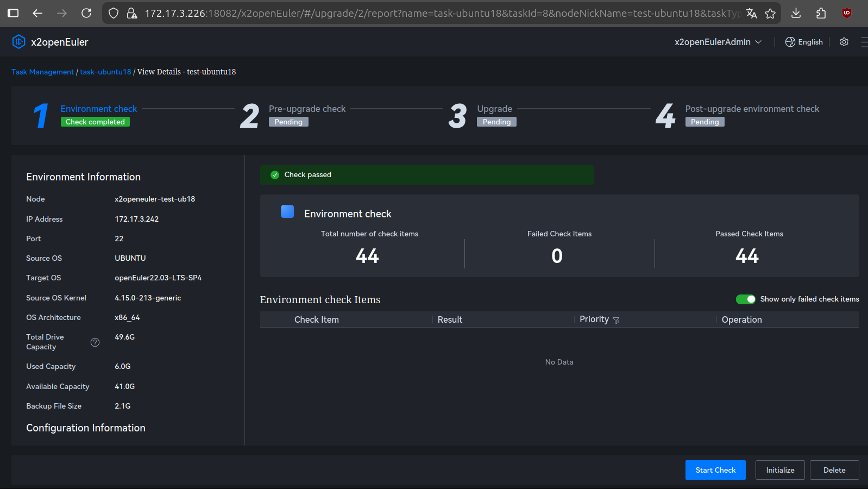Open browser downloads icon
The image size is (868, 489).
pos(796,13)
